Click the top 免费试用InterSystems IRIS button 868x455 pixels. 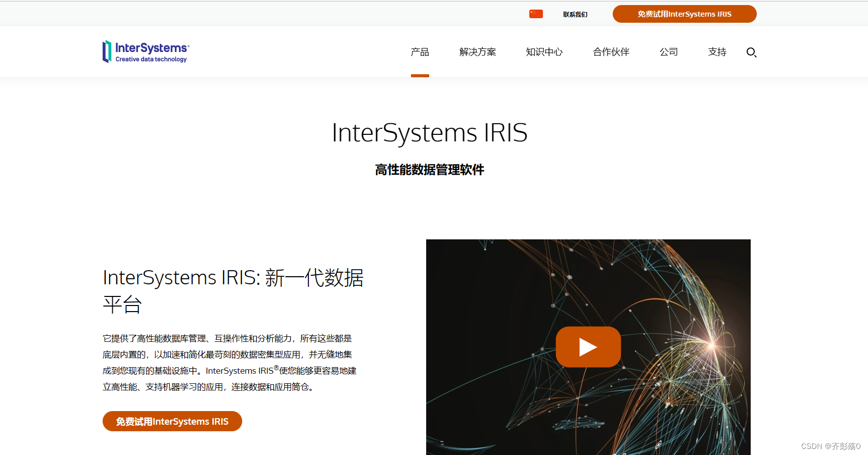(684, 14)
